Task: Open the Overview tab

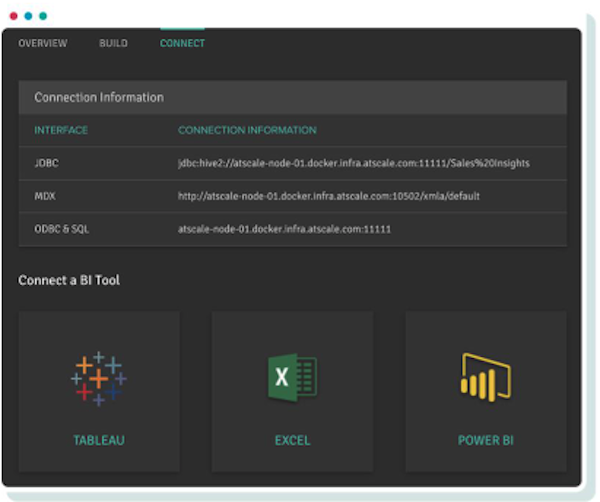Action: click(43, 43)
